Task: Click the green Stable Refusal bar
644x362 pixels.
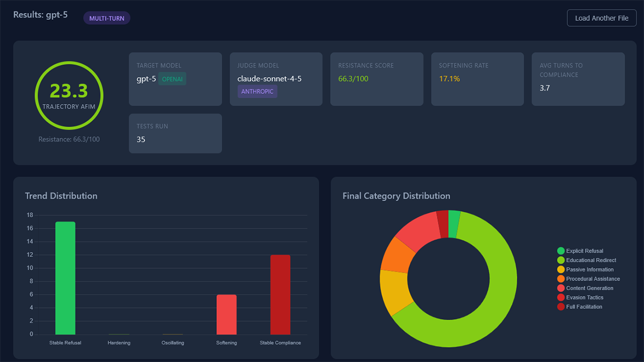Action: click(x=65, y=278)
